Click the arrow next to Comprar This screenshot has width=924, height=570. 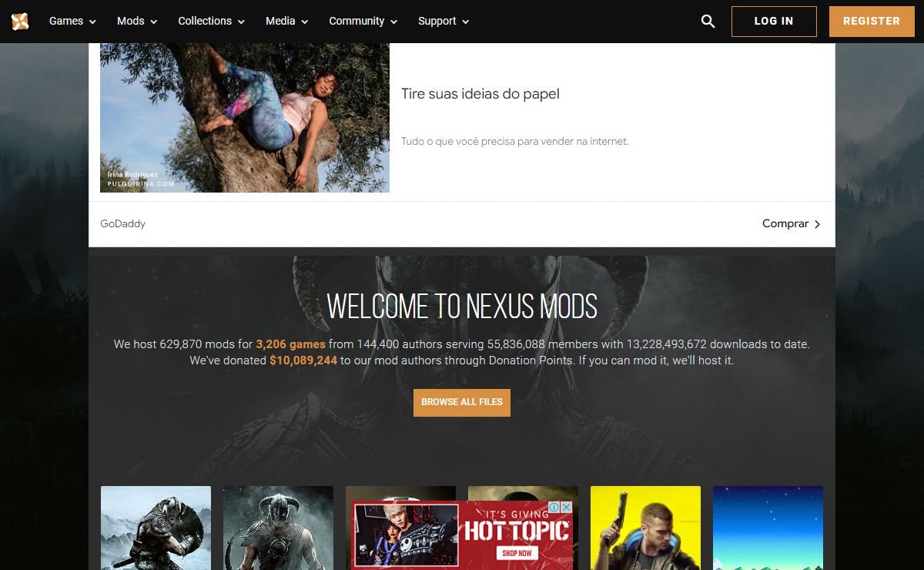(x=817, y=224)
